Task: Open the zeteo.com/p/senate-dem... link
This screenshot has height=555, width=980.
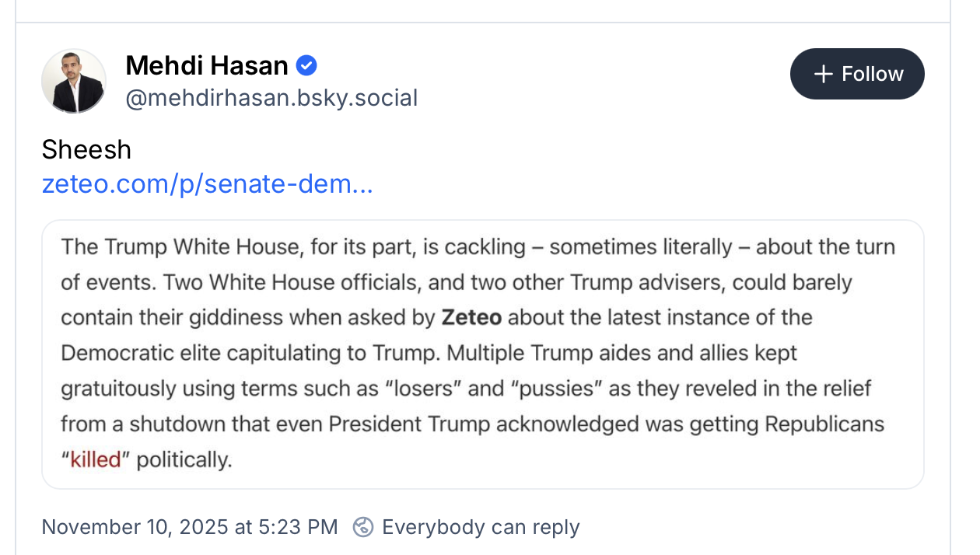Action: pos(207,184)
